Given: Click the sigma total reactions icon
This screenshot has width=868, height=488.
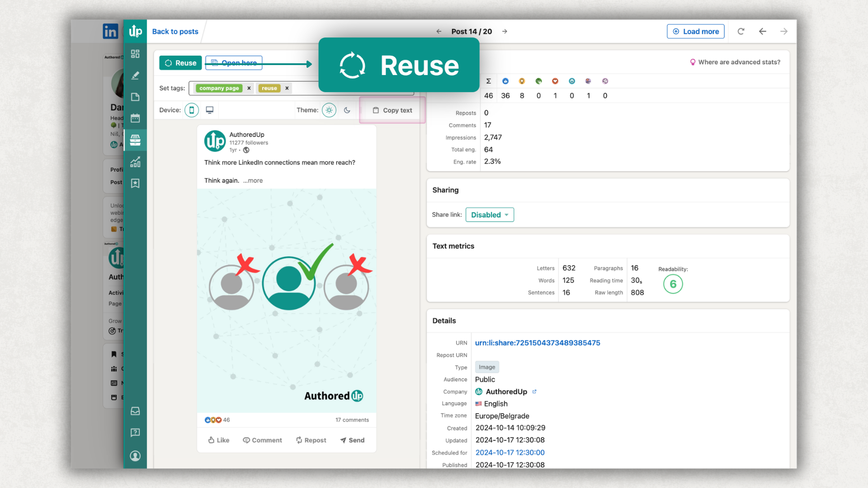Looking at the screenshot, I should (x=489, y=81).
